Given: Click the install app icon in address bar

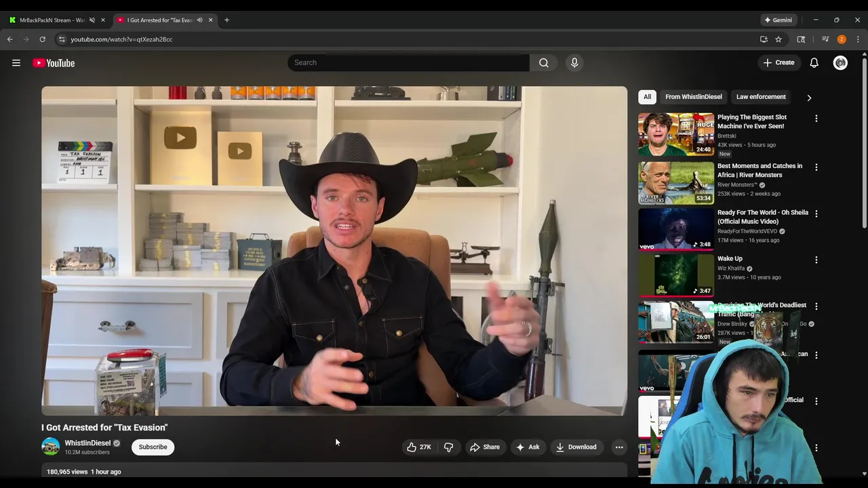Looking at the screenshot, I should pyautogui.click(x=764, y=39).
